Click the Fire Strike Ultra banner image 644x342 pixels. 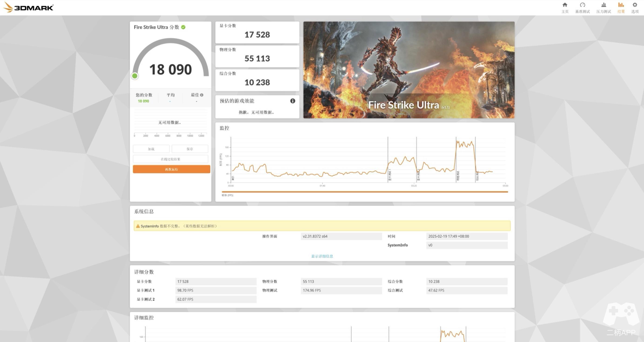pos(409,70)
